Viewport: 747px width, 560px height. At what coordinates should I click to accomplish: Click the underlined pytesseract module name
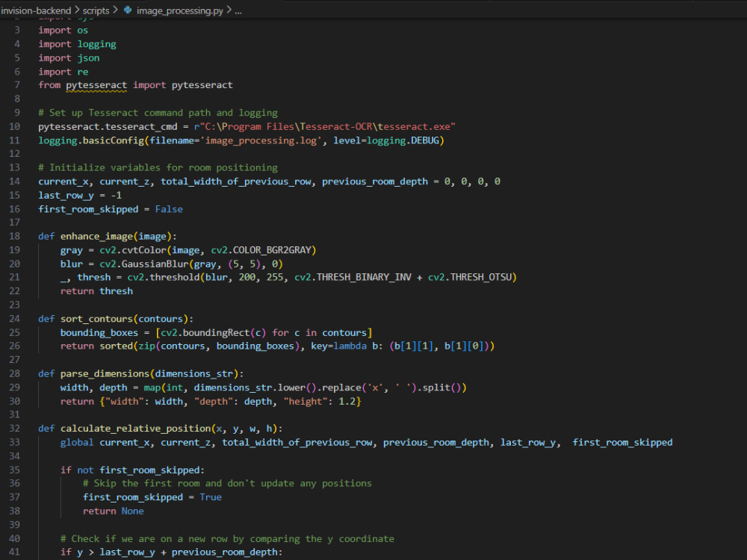coord(96,85)
